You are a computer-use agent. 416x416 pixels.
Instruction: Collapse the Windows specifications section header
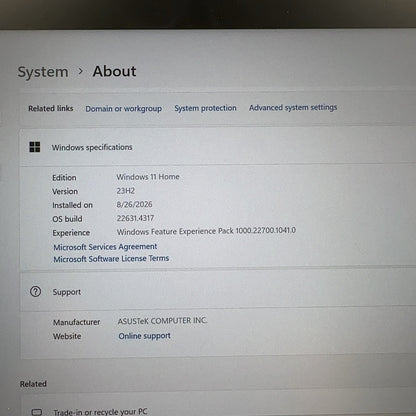coord(217,147)
